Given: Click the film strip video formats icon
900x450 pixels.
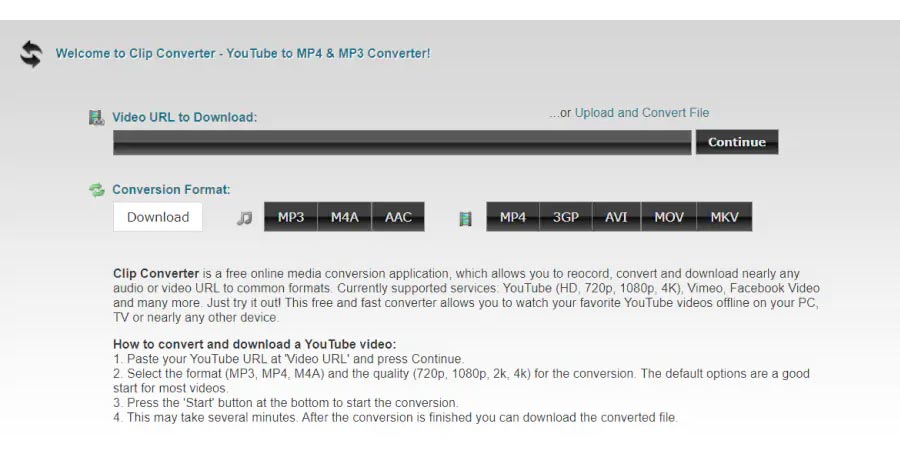Looking at the screenshot, I should [465, 218].
